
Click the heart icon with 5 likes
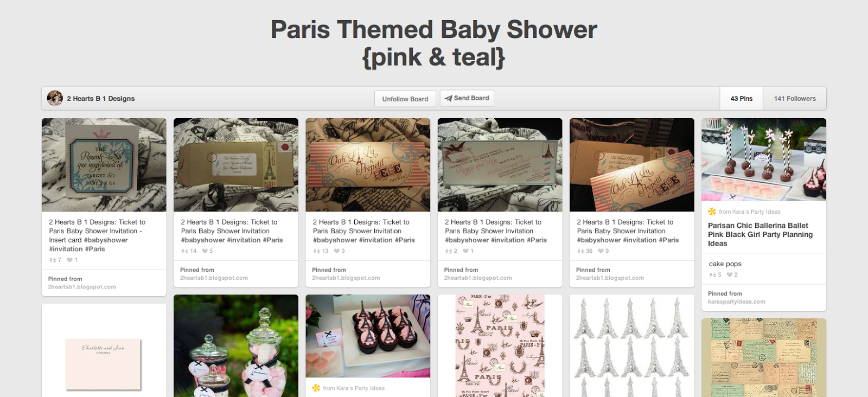click(x=205, y=251)
